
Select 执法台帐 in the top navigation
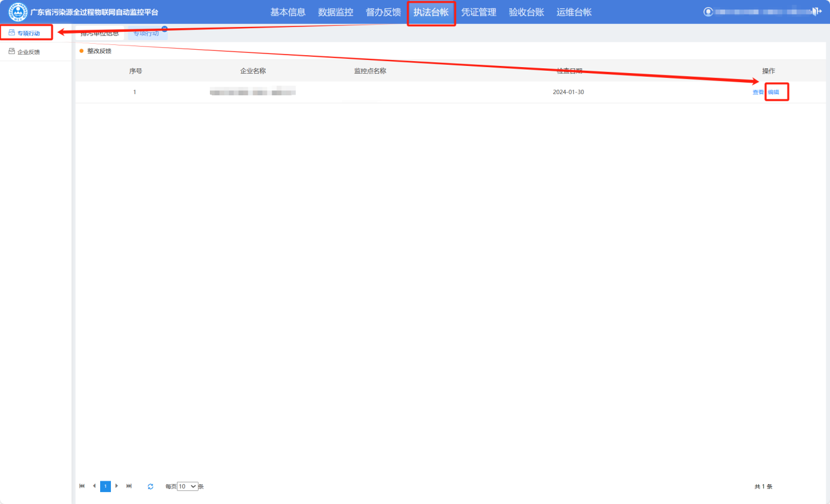431,12
